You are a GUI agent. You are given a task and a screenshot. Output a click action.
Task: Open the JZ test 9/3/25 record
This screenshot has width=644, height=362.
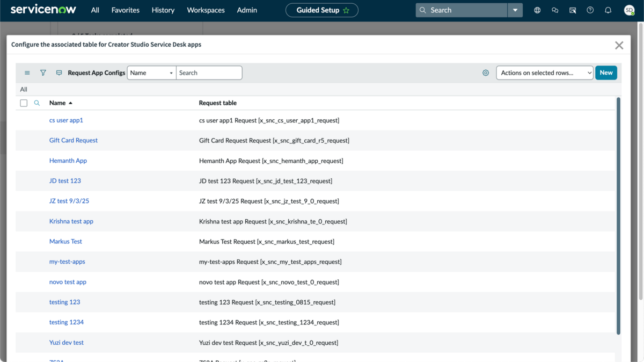point(69,201)
